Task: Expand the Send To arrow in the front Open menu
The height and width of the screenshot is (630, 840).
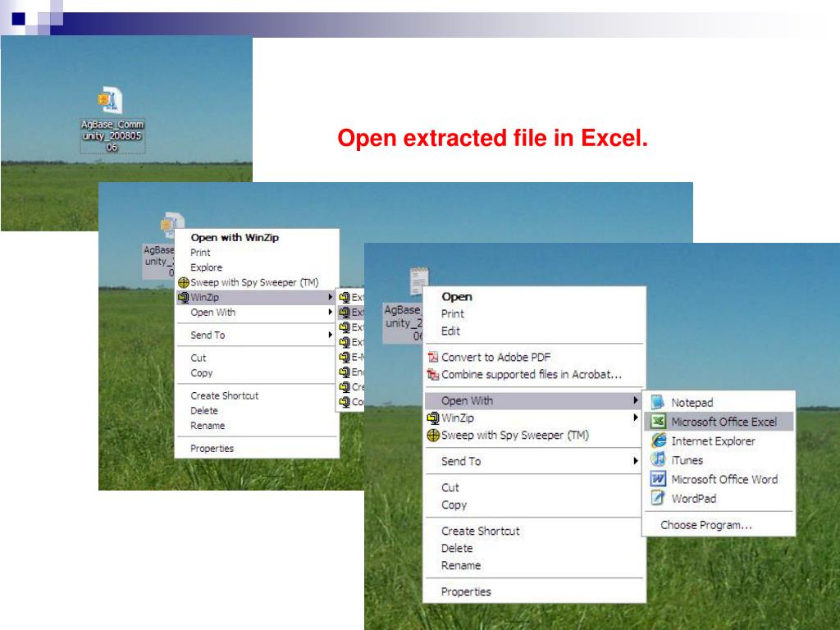Action: (x=636, y=461)
